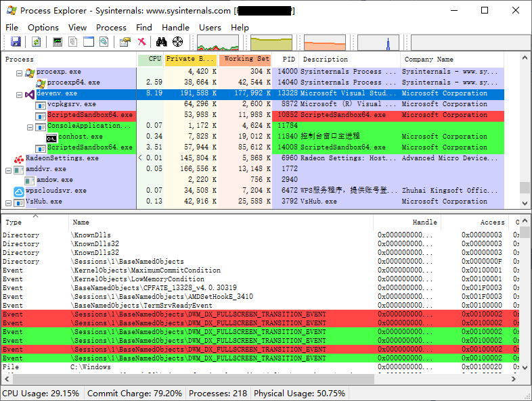The height and width of the screenshot is (401, 532).
Task: Select the wpscloudsvr.exe process row
Action: tap(252, 191)
